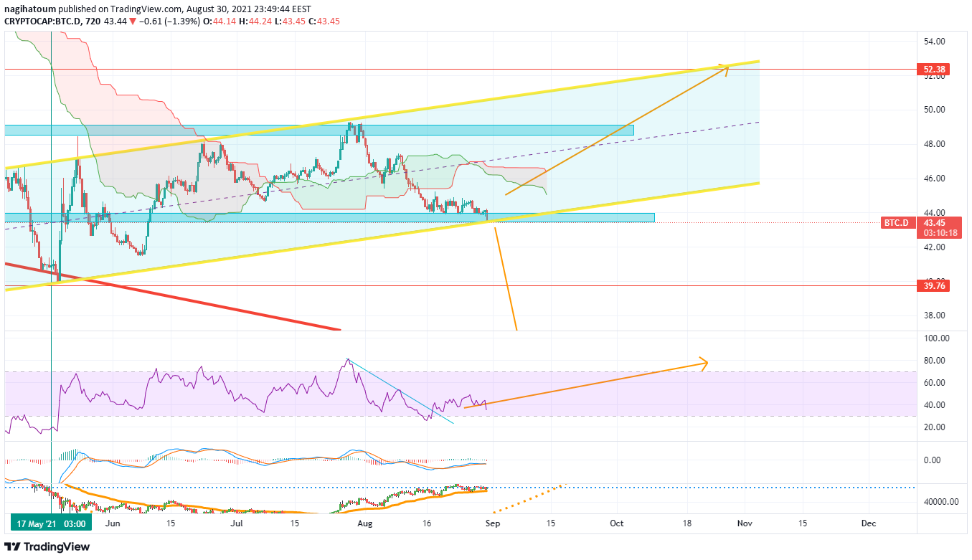Viewport: 972px width, 560px height.
Task: Click the 54.00 price axis label
Action: pyautogui.click(x=933, y=41)
